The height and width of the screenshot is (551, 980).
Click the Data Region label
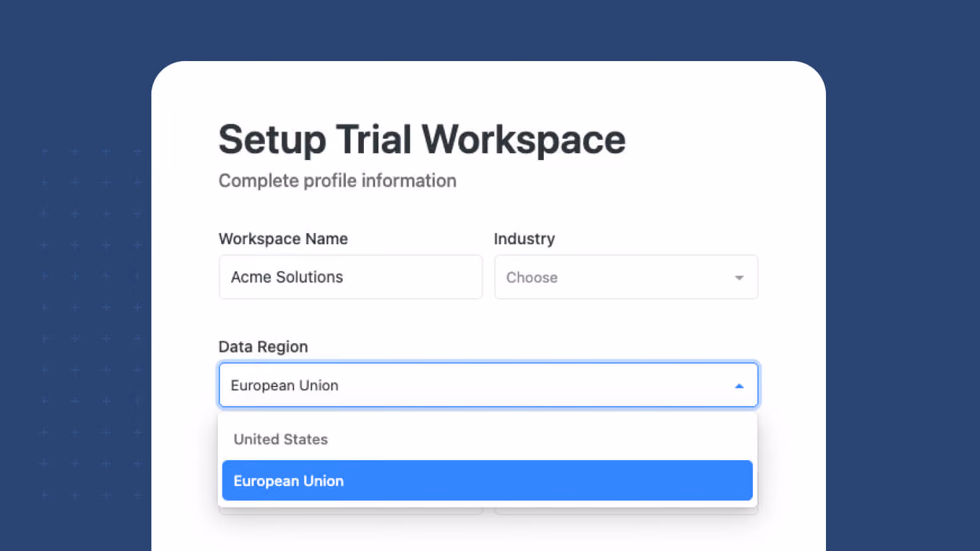pyautogui.click(x=264, y=347)
